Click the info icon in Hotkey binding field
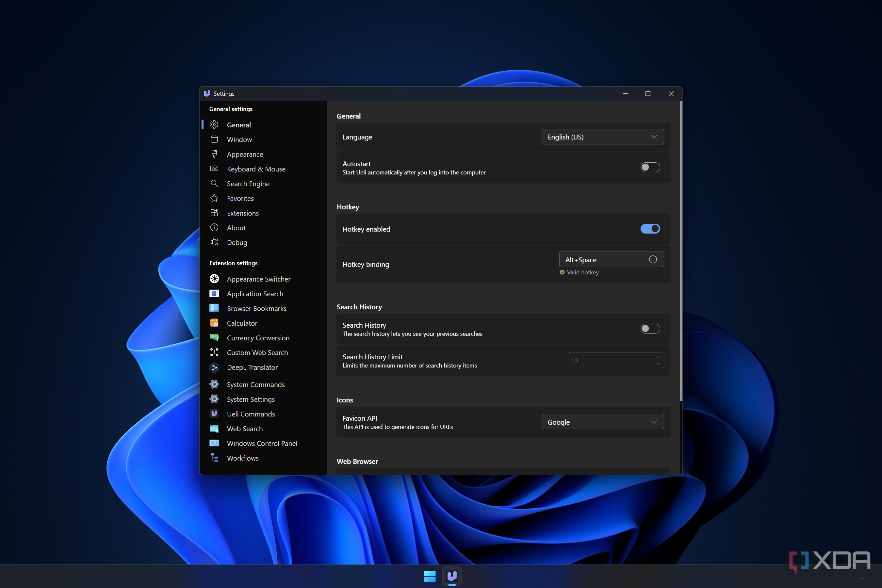The image size is (882, 588). pyautogui.click(x=653, y=259)
